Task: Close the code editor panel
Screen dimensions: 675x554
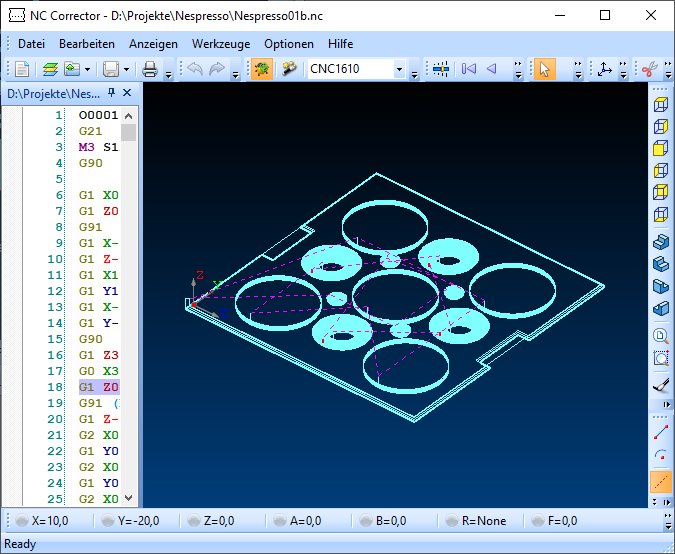Action: [127, 93]
